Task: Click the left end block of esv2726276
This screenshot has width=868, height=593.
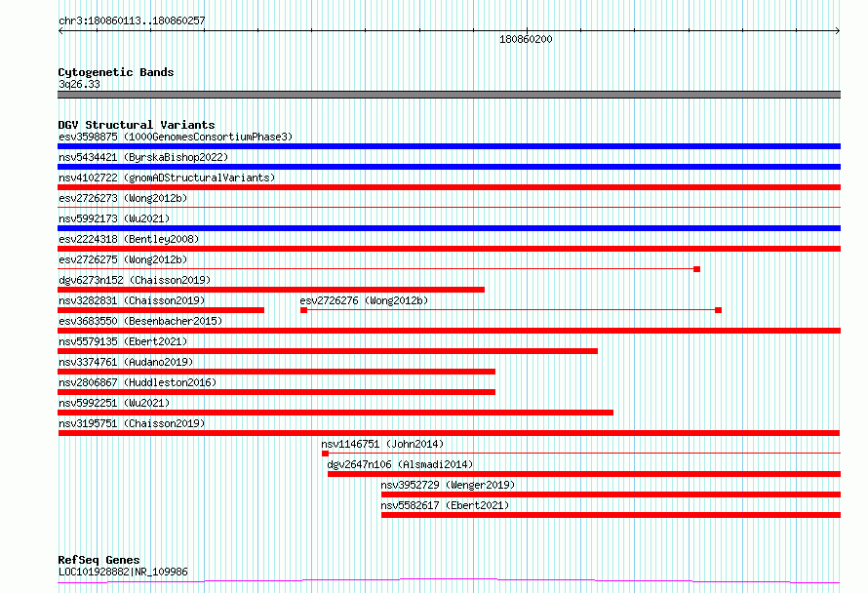Action: click(x=304, y=310)
